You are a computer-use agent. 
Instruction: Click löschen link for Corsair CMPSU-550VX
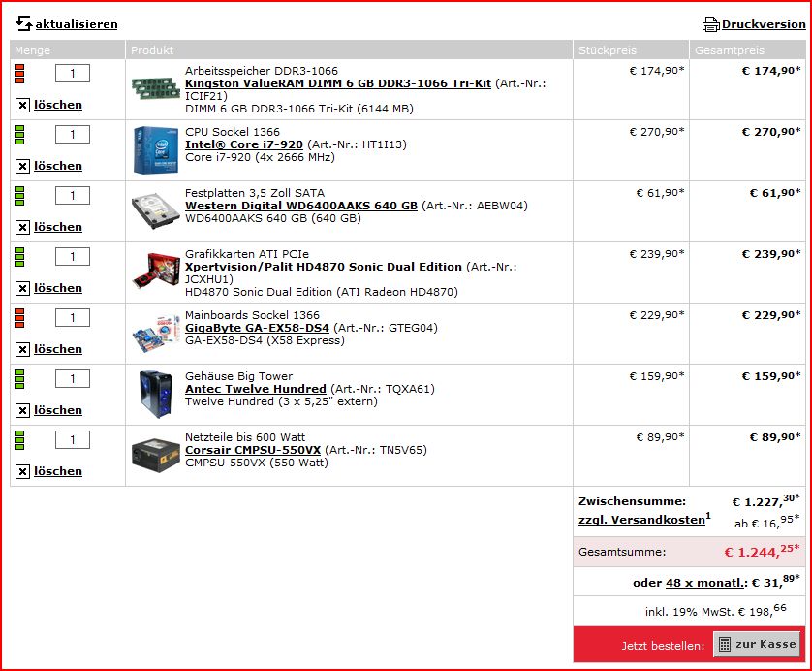click(x=58, y=472)
